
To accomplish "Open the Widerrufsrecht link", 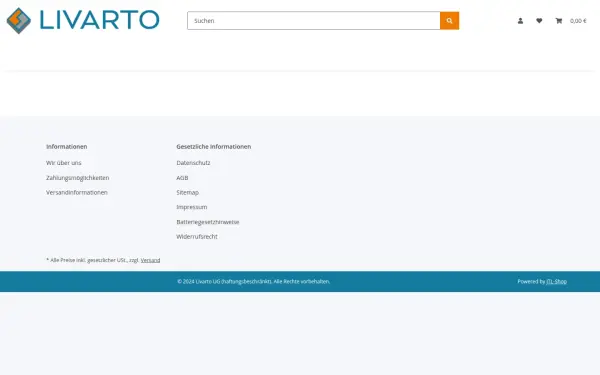I will pyautogui.click(x=197, y=236).
